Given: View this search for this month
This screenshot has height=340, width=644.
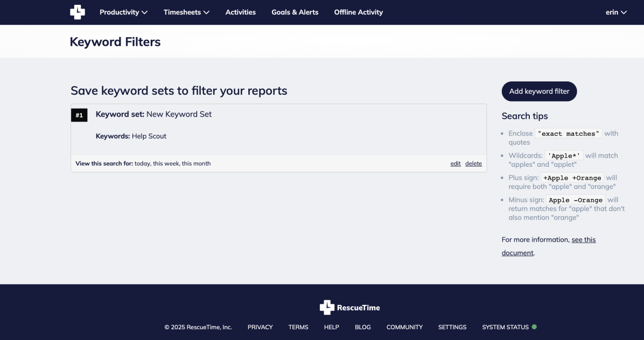Looking at the screenshot, I should (197, 164).
